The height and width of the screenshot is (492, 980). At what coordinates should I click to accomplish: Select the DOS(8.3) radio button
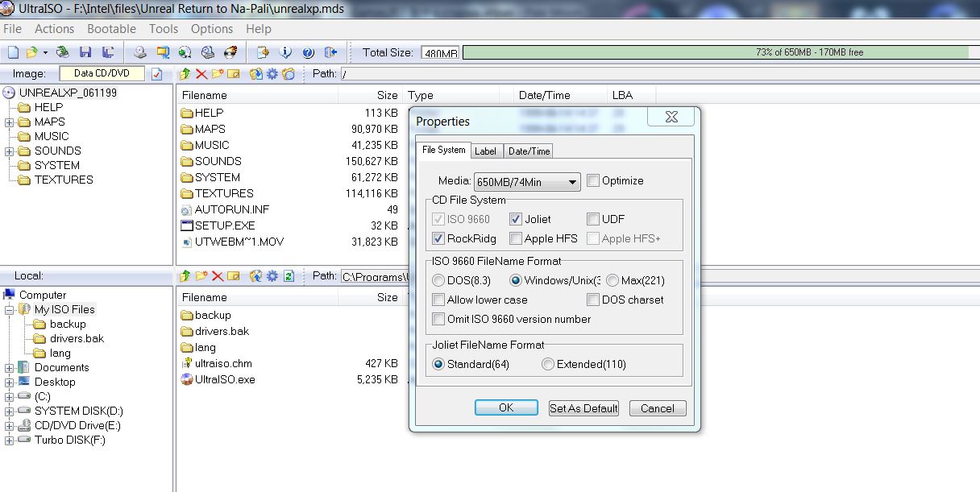[x=438, y=280]
